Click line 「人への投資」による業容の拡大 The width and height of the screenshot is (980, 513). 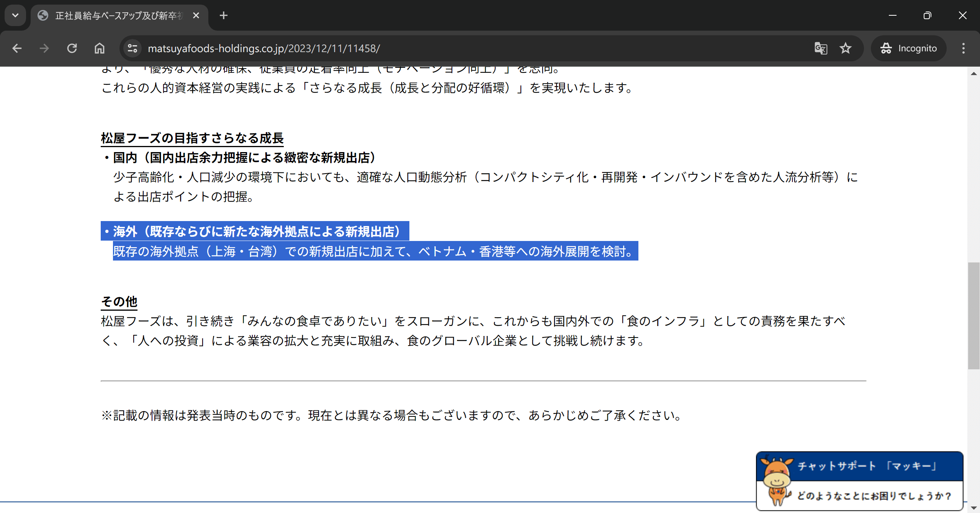click(373, 341)
